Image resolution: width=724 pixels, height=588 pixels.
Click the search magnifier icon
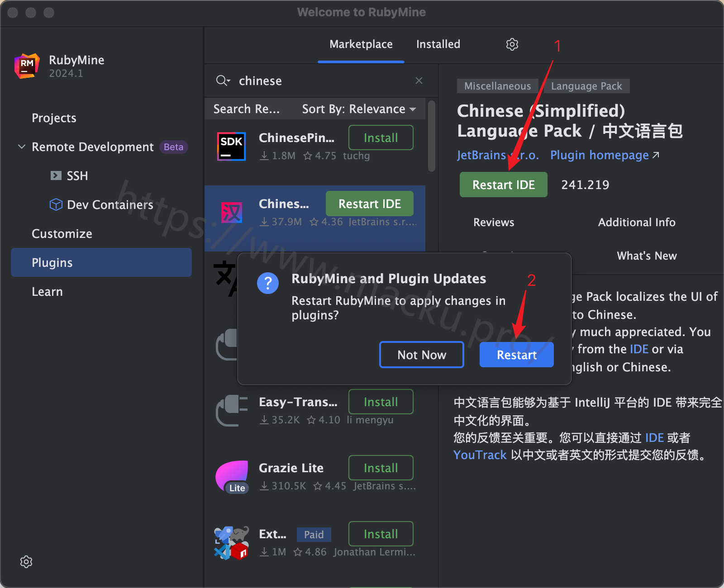point(221,81)
